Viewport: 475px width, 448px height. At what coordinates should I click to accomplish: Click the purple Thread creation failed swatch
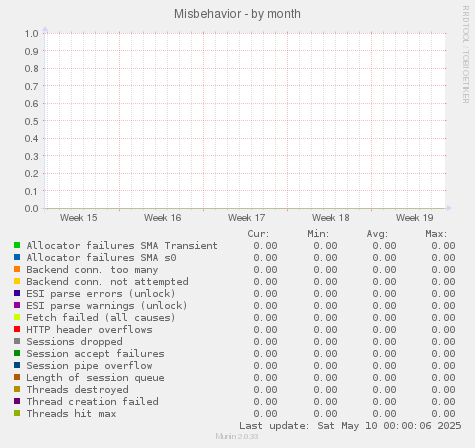point(17,401)
